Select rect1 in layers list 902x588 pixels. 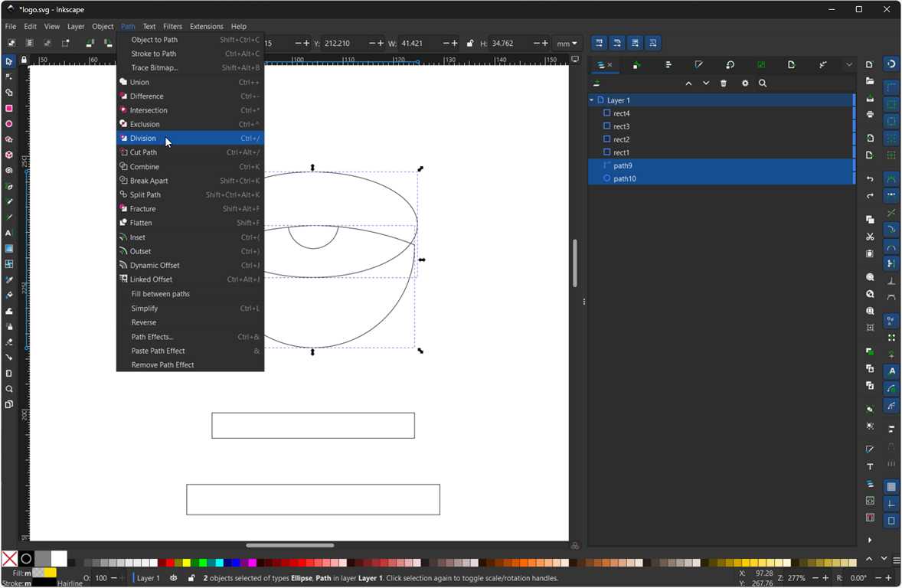point(721,152)
